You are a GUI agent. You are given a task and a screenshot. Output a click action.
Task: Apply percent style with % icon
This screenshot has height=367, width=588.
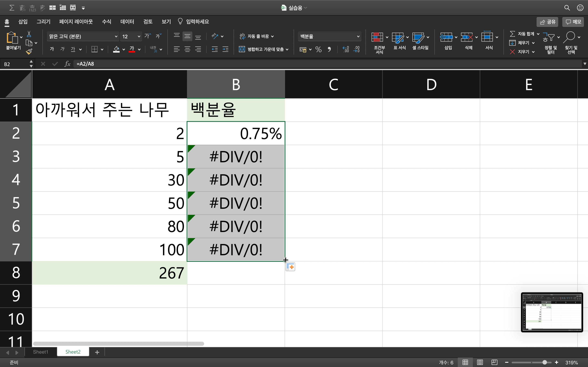318,50
